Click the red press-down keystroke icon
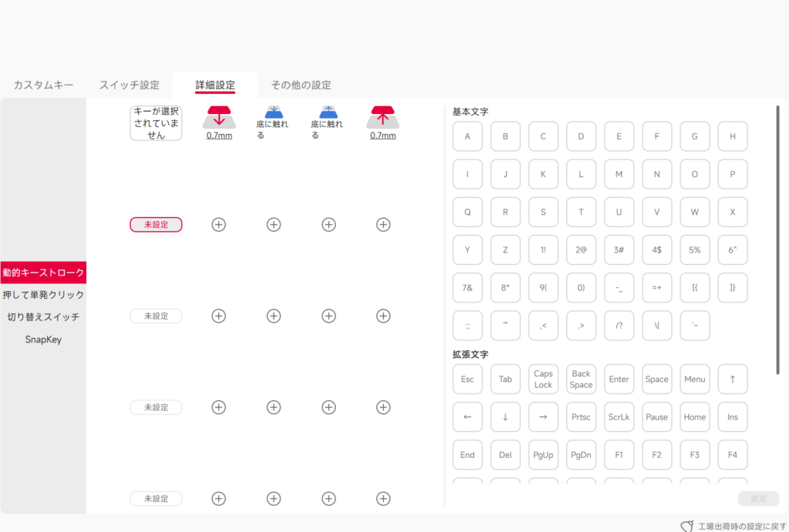This screenshot has width=789, height=532. click(x=218, y=117)
